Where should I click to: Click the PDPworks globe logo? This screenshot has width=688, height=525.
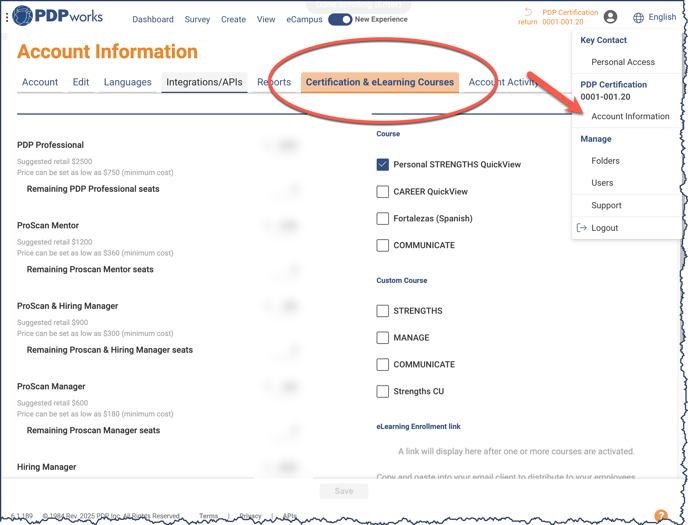(x=22, y=16)
